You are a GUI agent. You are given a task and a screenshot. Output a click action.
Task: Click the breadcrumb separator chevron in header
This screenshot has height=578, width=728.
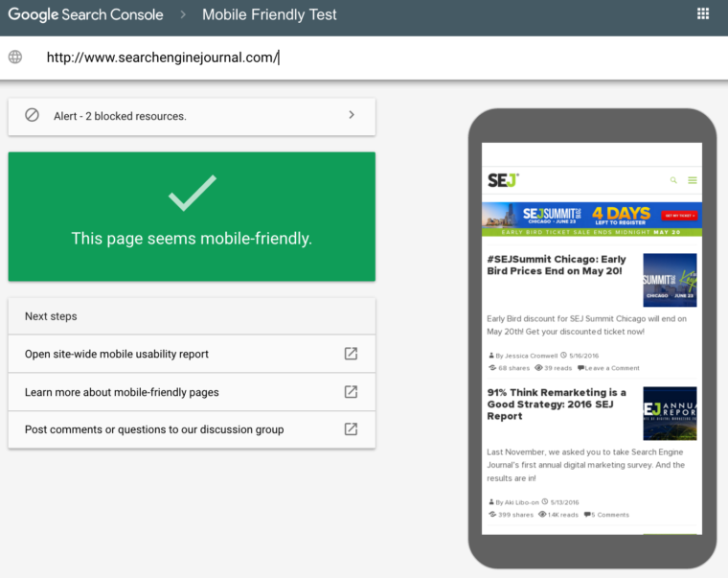[183, 15]
